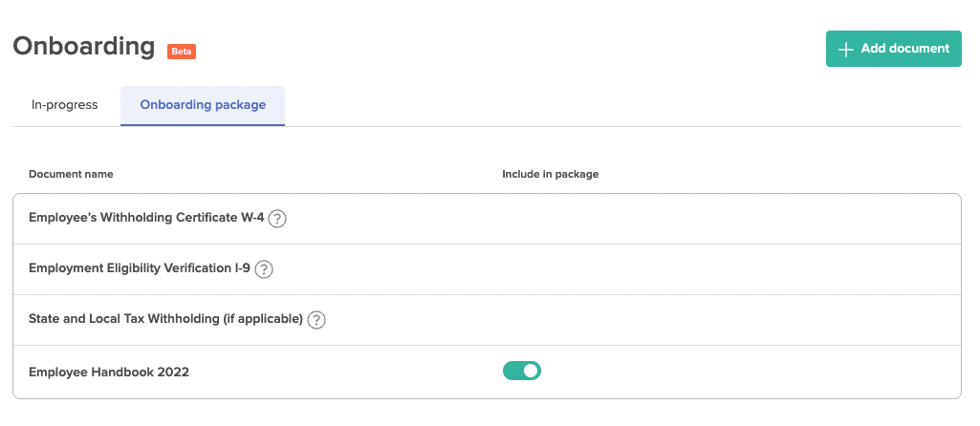Click the Onboarding page heading
Image resolution: width=980 pixels, height=426 pixels.
(x=84, y=47)
